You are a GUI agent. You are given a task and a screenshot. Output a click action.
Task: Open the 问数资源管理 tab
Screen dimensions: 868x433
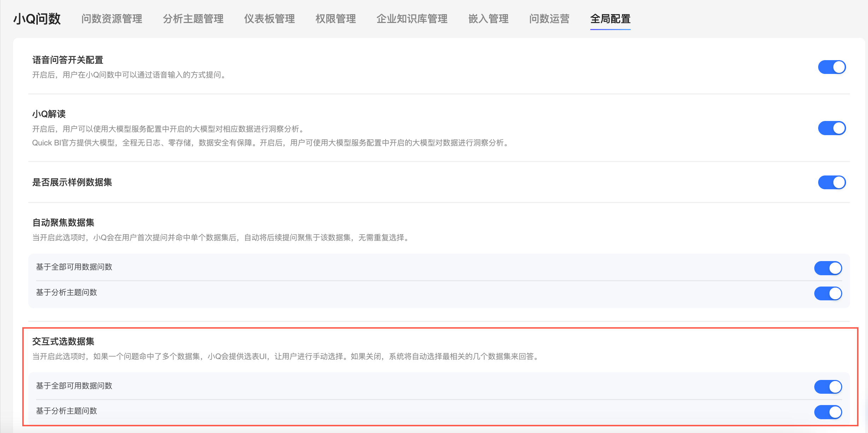point(112,19)
